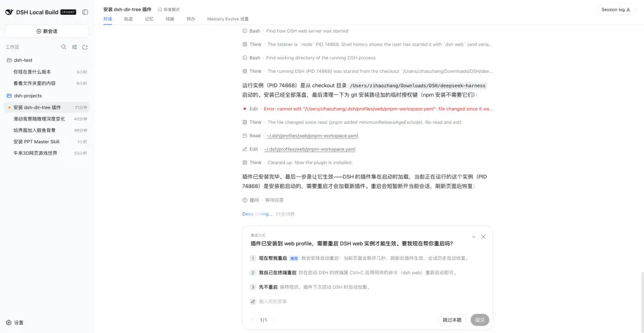Expand Think step 'The file changed since read'
This screenshot has height=333, width=644.
pos(352,122)
